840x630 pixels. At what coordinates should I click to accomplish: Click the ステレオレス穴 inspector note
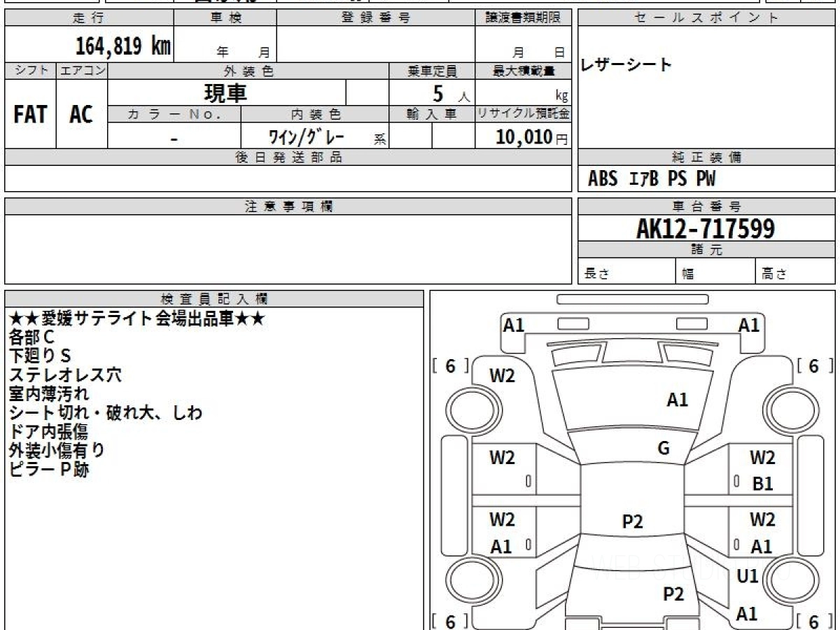point(65,375)
